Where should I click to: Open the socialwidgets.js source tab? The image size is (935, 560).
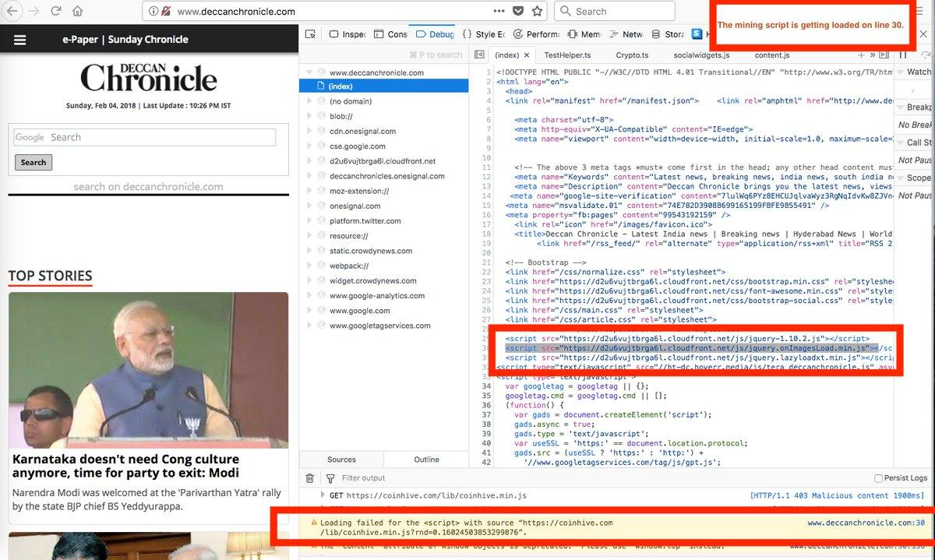tap(701, 55)
